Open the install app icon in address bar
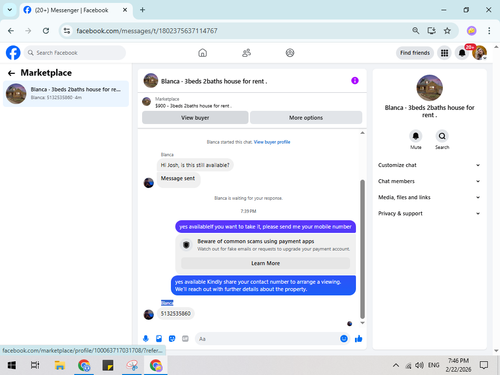This screenshot has width=500, height=375. (431, 31)
